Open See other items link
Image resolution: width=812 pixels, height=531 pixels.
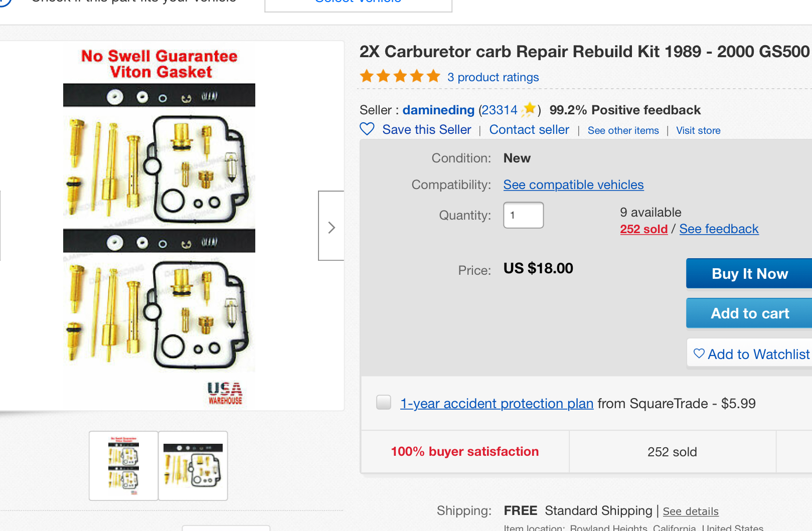[623, 130]
